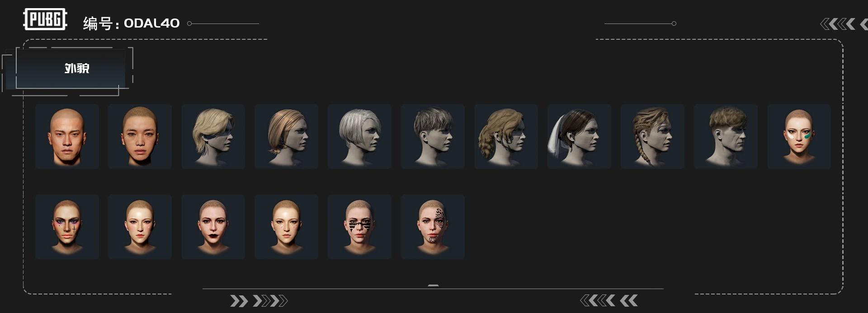Viewport: 868px width, 313px height.
Task: Click the PUBG logo
Action: pyautogui.click(x=45, y=19)
